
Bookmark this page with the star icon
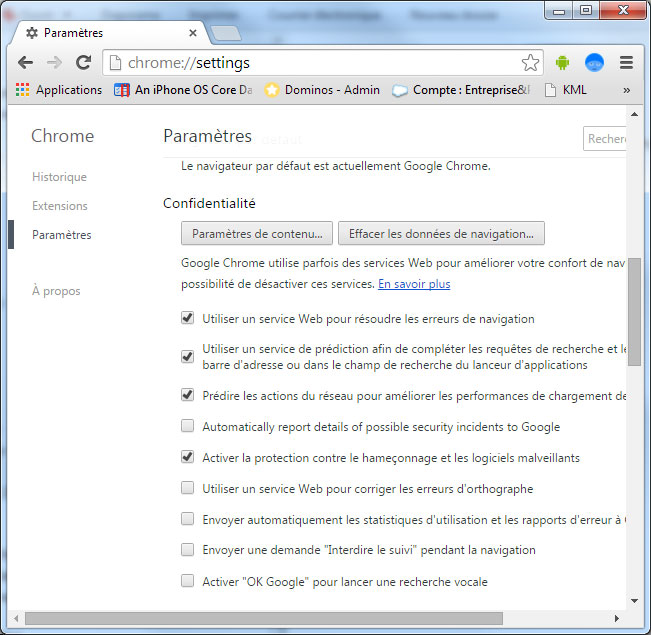(x=530, y=63)
